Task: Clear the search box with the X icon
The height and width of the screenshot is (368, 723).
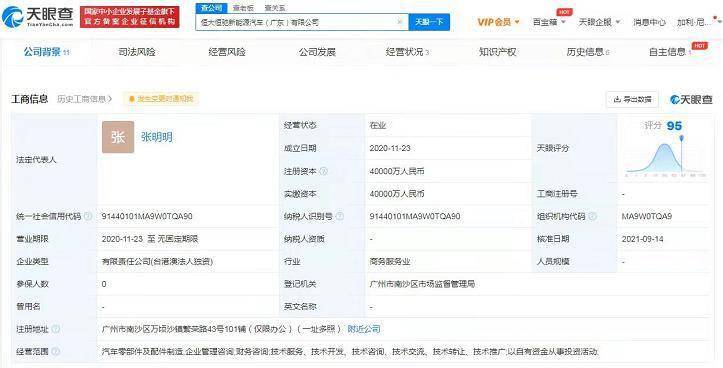Action: pyautogui.click(x=400, y=22)
